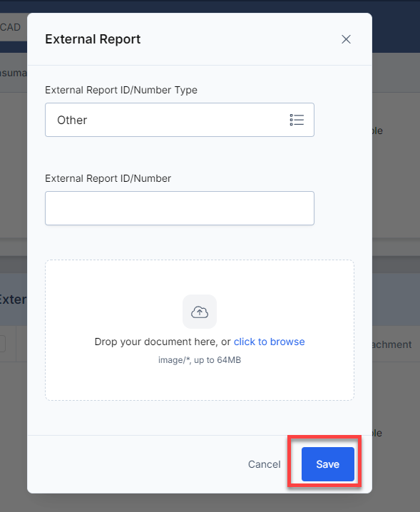420x512 pixels.
Task: Select the 'Other' value in type combo box
Action: tap(72, 120)
